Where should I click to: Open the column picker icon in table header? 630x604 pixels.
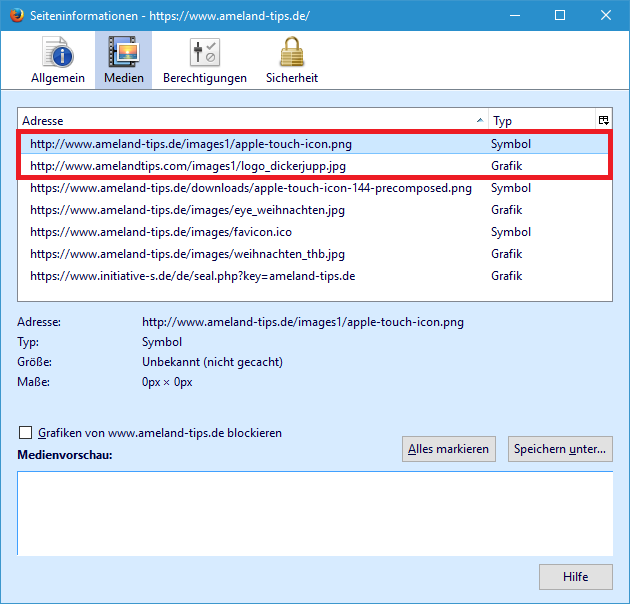click(603, 120)
